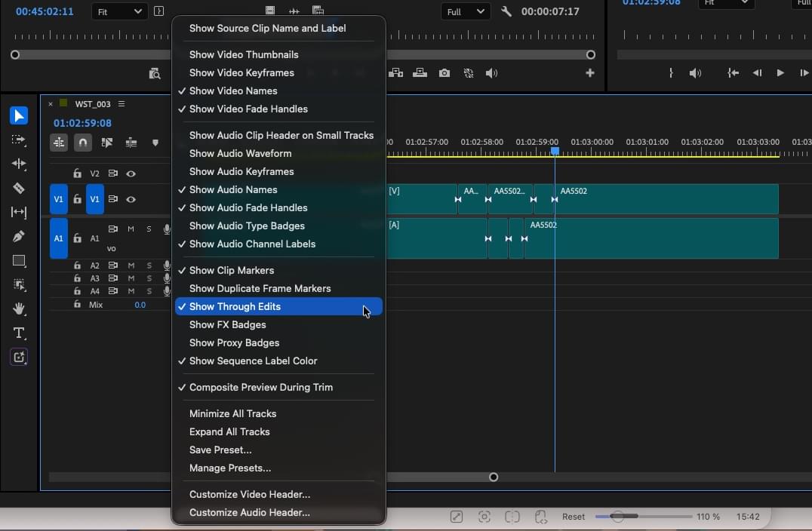Select the Razor tool
Screen dimensions: 812x531
[x=19, y=188]
